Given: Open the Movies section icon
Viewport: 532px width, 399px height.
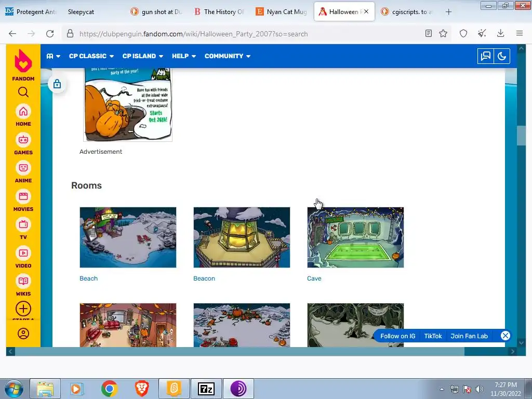Looking at the screenshot, I should [x=23, y=196].
